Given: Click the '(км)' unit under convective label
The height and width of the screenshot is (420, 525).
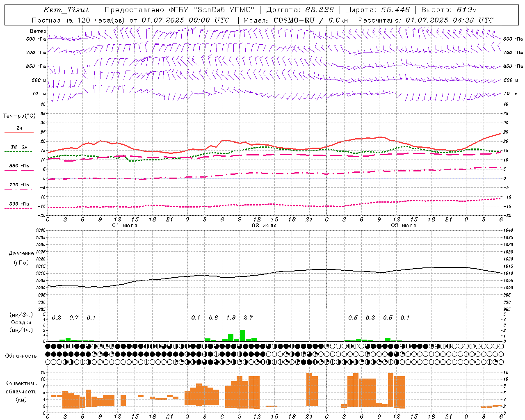Looking at the screenshot, I should pos(21,399).
